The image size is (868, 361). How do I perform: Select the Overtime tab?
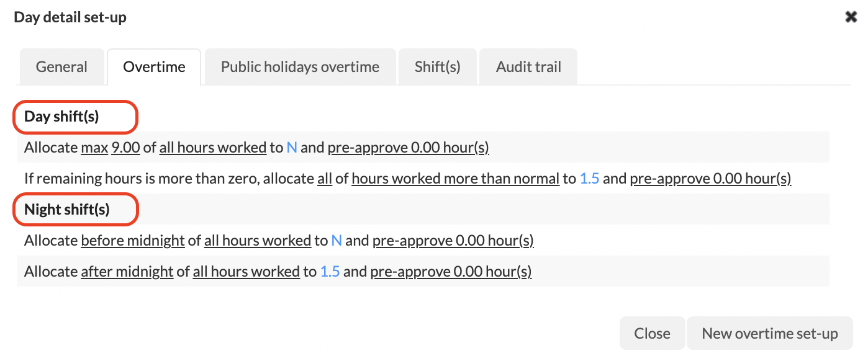point(154,67)
